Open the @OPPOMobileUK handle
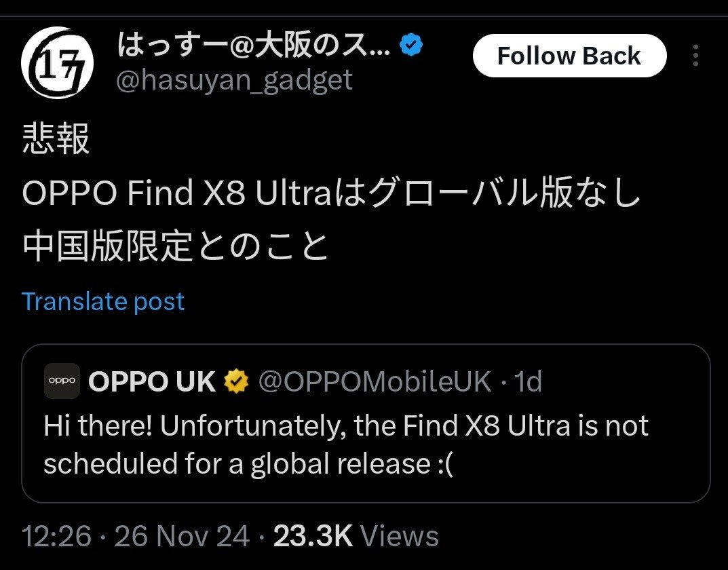728x570 pixels. (375, 382)
